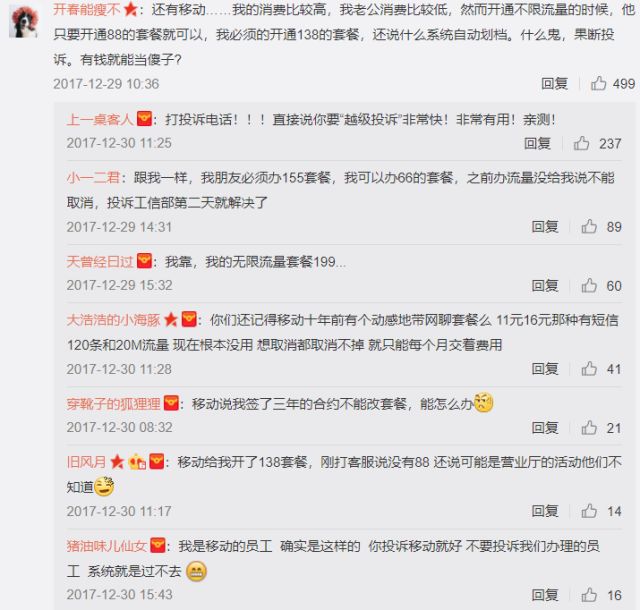Thumbs-up 旧风月's reply with 14 likes
This screenshot has width=640, height=610.
(589, 511)
